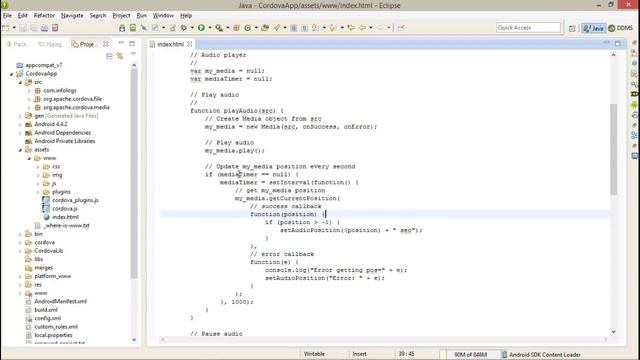
Task: Open the Navigate menu
Action: (x=72, y=16)
